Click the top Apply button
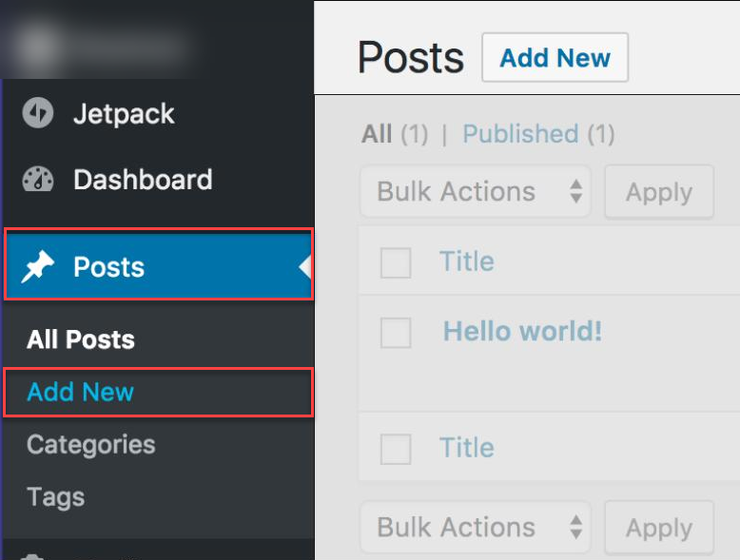This screenshot has height=560, width=740. [x=659, y=192]
